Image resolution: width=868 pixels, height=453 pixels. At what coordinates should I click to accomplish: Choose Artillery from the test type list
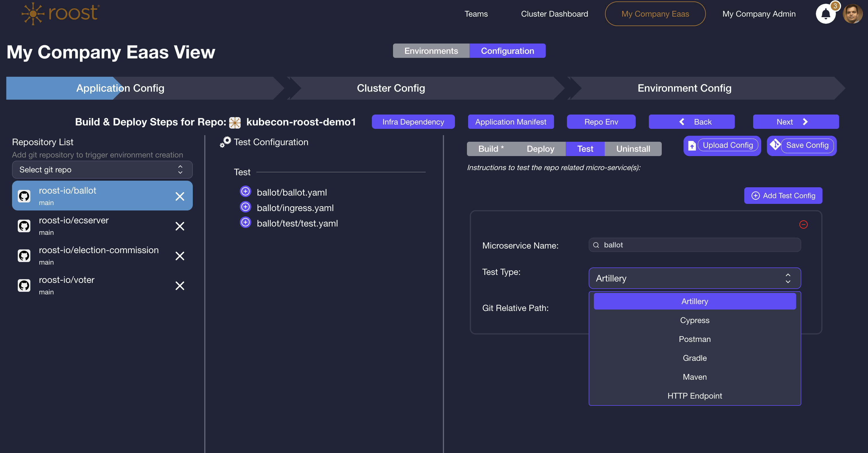(695, 302)
